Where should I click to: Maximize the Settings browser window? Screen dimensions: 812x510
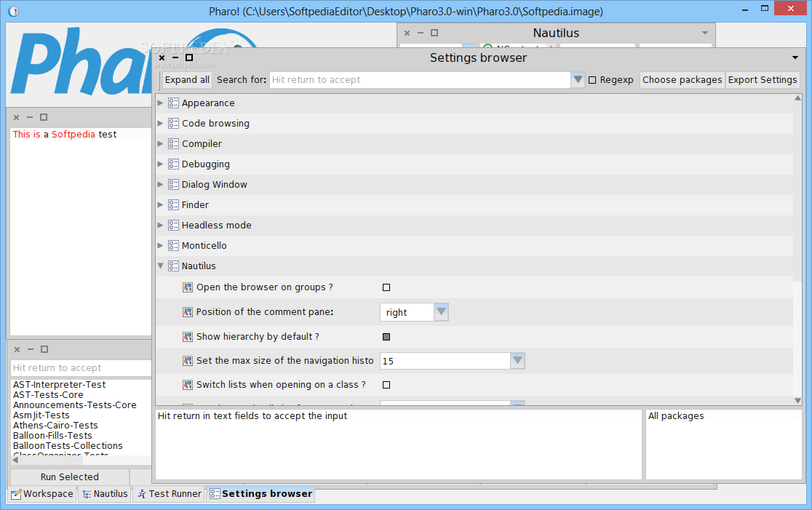(189, 57)
